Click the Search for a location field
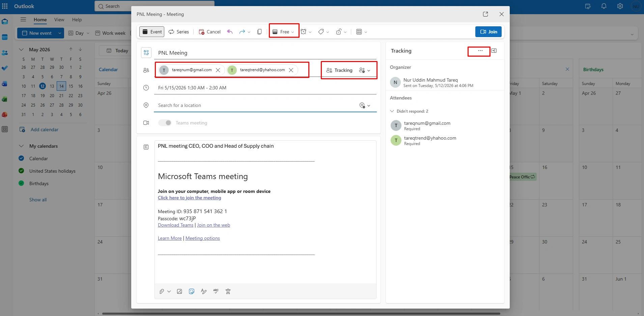The width and height of the screenshot is (644, 316). point(256,106)
